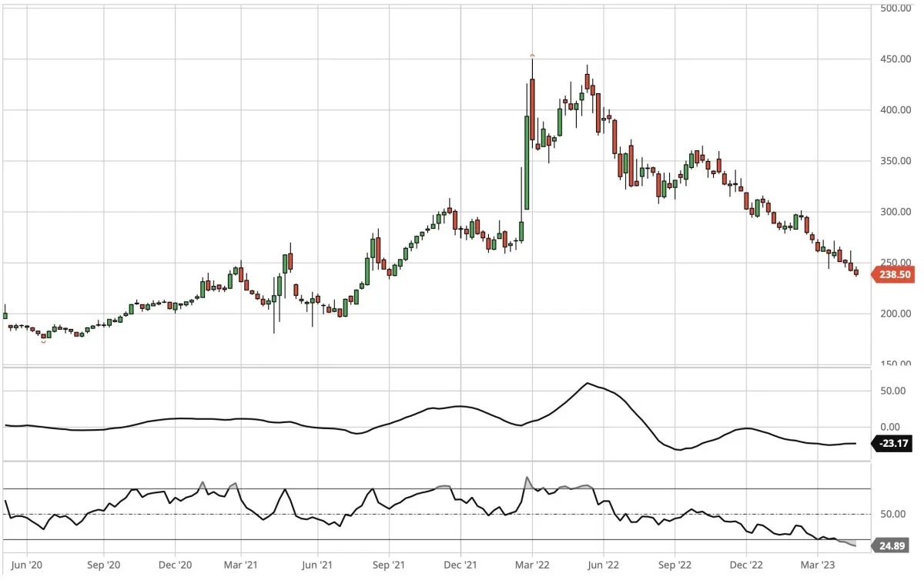The image size is (924, 584).
Task: Select the last red candle on the chart
Action: (856, 272)
